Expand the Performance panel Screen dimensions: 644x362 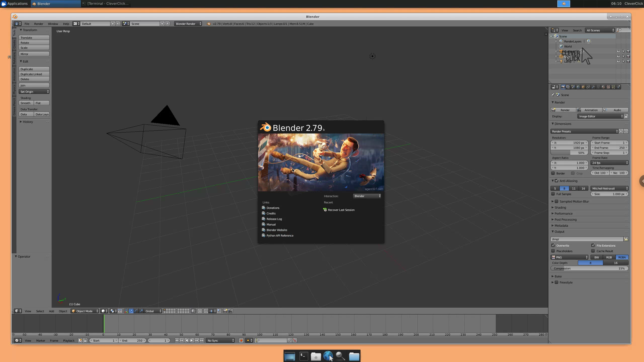563,213
